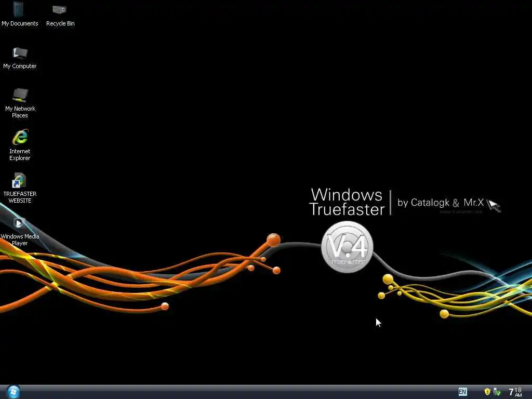The image size is (532, 399).
Task: Click the yellow security shield tray icon
Action: pyautogui.click(x=487, y=392)
